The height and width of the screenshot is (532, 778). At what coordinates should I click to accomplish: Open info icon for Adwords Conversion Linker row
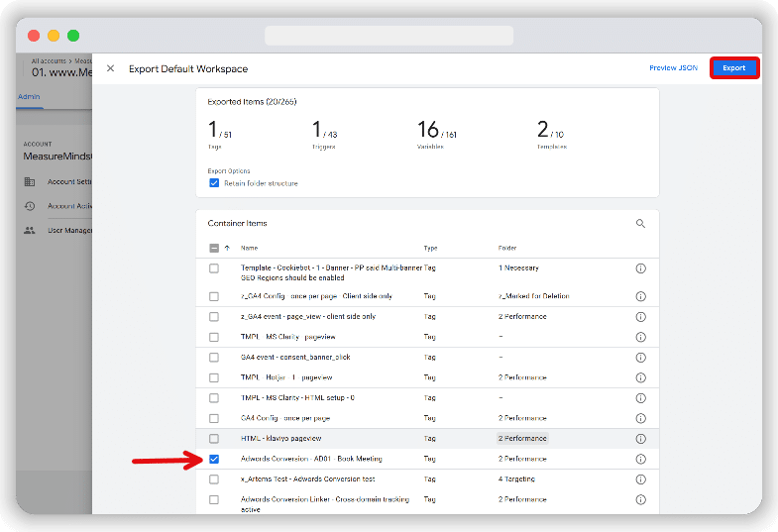(x=640, y=499)
